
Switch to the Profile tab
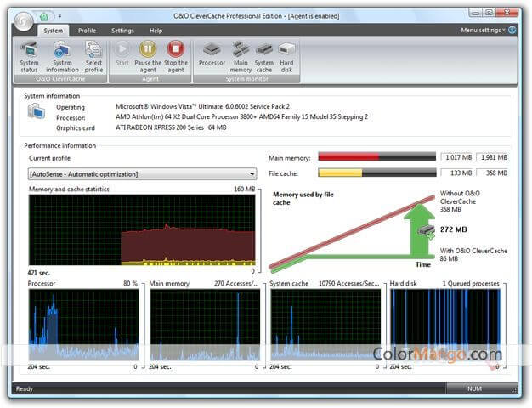tap(87, 31)
